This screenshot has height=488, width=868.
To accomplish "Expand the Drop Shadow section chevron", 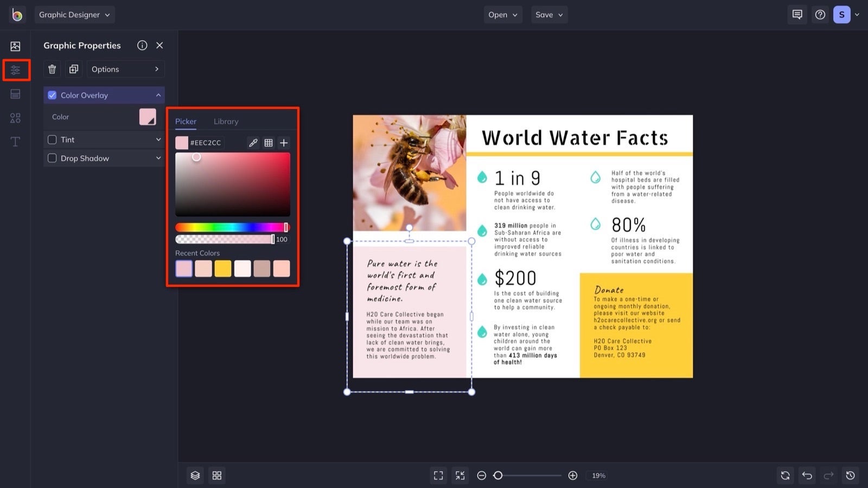I will click(158, 158).
